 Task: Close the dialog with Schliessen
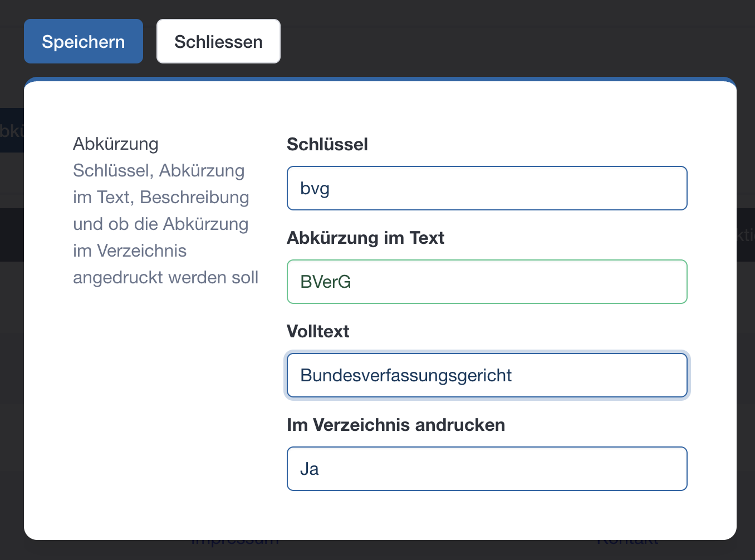tap(218, 41)
